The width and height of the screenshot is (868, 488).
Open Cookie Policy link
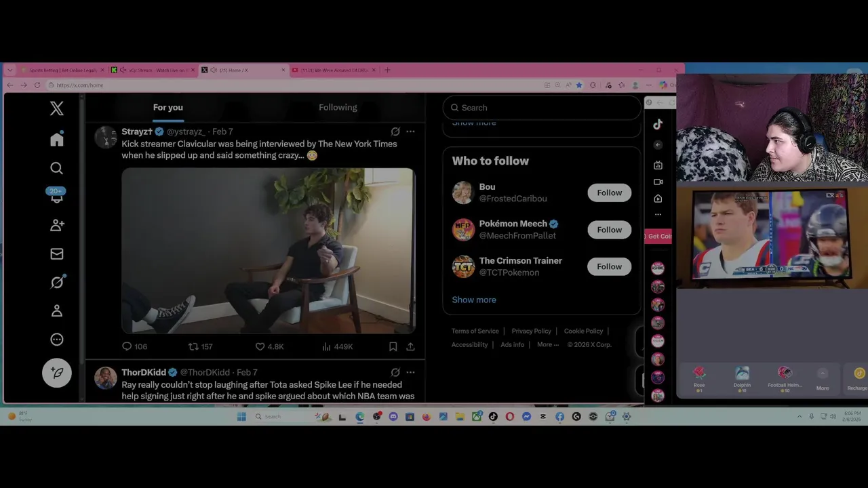tap(583, 331)
